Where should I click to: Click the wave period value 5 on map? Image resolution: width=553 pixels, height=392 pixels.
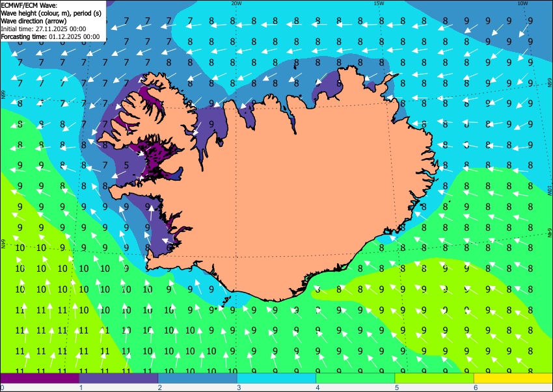pos(126,164)
